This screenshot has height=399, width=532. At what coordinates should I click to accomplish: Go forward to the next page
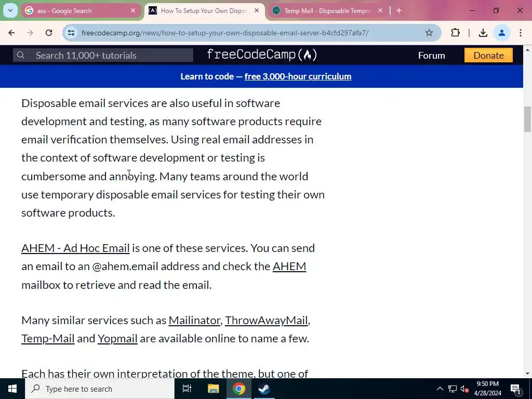pos(30,33)
